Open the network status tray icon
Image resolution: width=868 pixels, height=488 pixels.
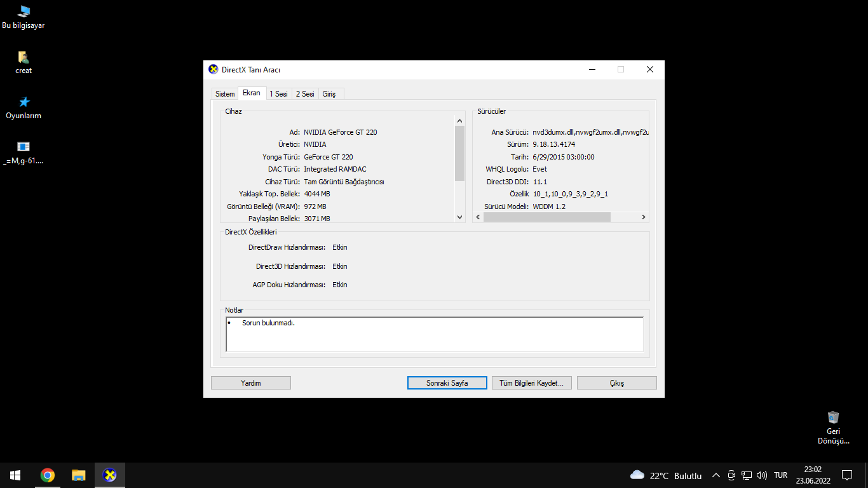747,475
